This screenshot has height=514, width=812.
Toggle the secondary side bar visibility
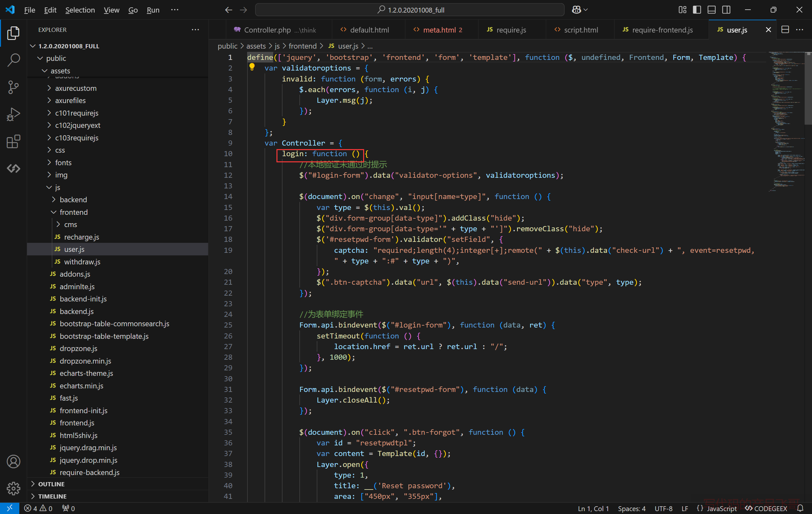[726, 10]
